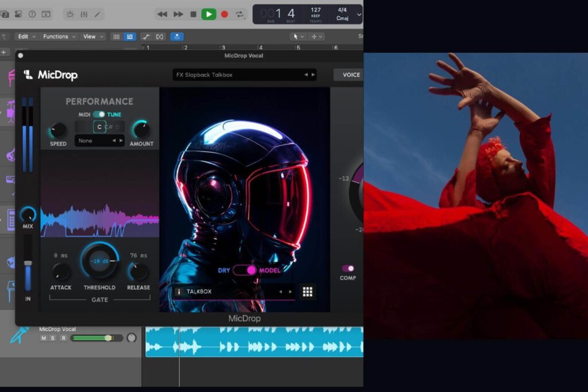Adjust the gate RELEASE knob
The height and width of the screenshot is (392, 588).
click(138, 271)
